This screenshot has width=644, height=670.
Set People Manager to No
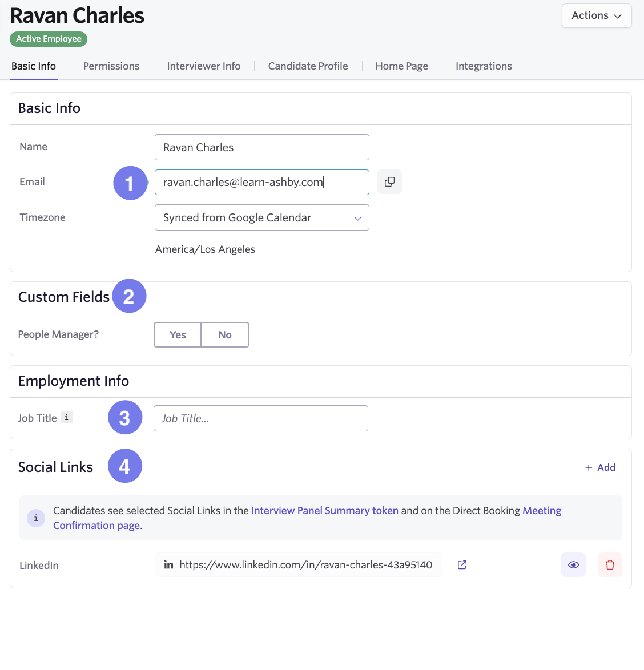pos(225,334)
